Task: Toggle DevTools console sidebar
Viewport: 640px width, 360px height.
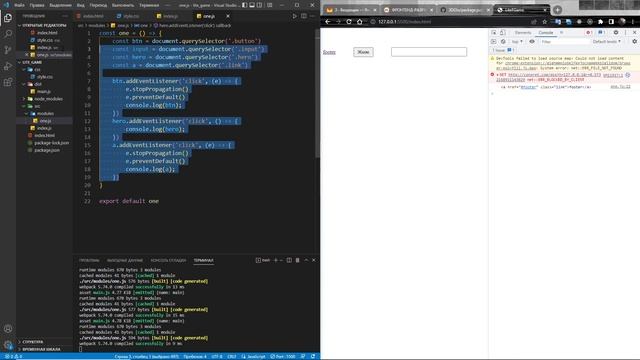Action: 493,42
